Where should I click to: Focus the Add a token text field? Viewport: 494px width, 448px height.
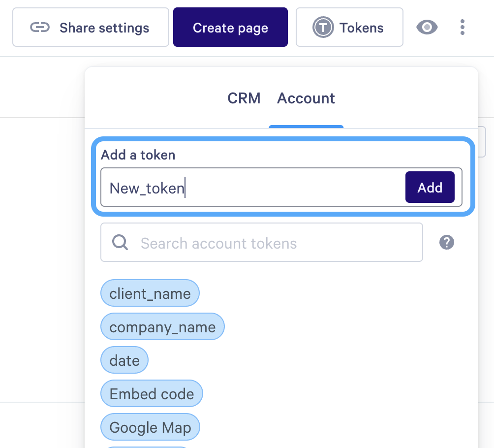pyautogui.click(x=252, y=188)
